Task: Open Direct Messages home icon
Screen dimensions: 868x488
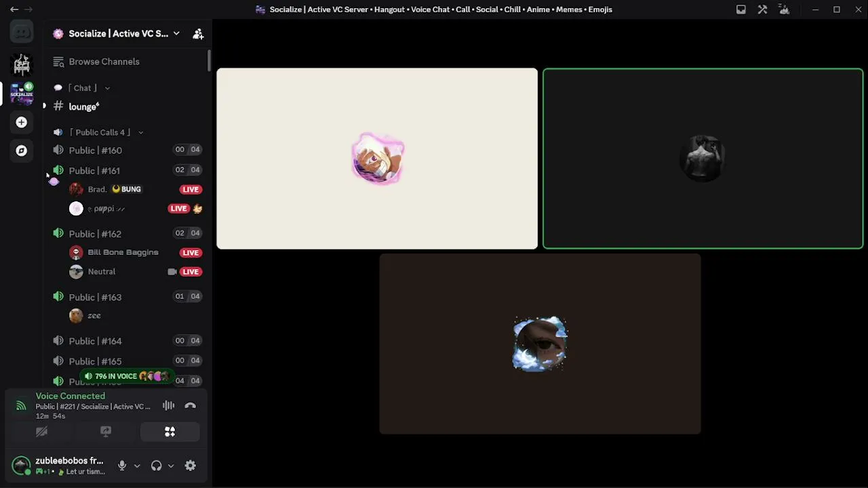Action: coord(22,32)
